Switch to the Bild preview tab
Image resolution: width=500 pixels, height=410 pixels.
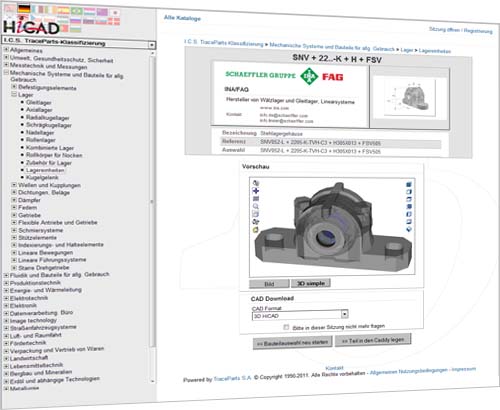269,284
